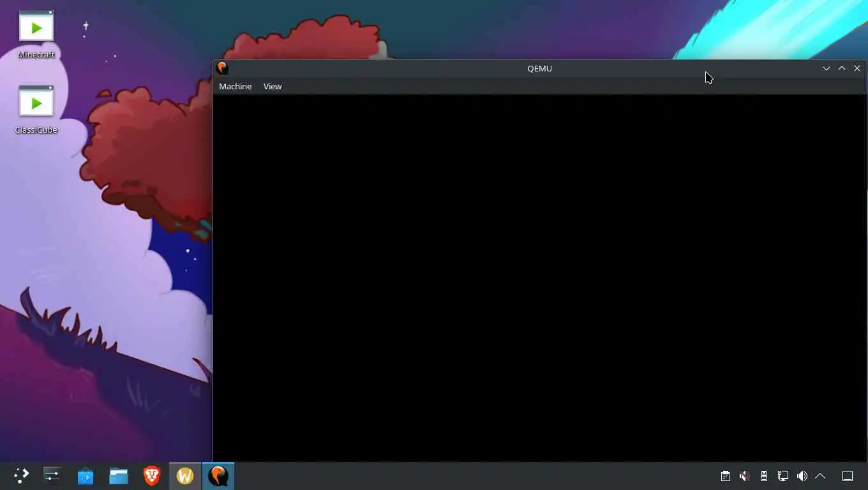Click the show desktop button
The height and width of the screenshot is (490, 868).
(848, 476)
